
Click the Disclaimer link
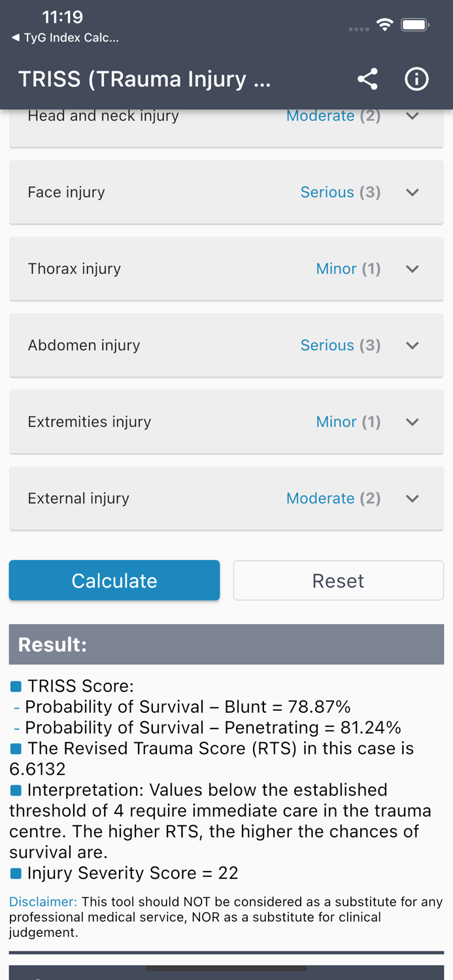pyautogui.click(x=42, y=902)
